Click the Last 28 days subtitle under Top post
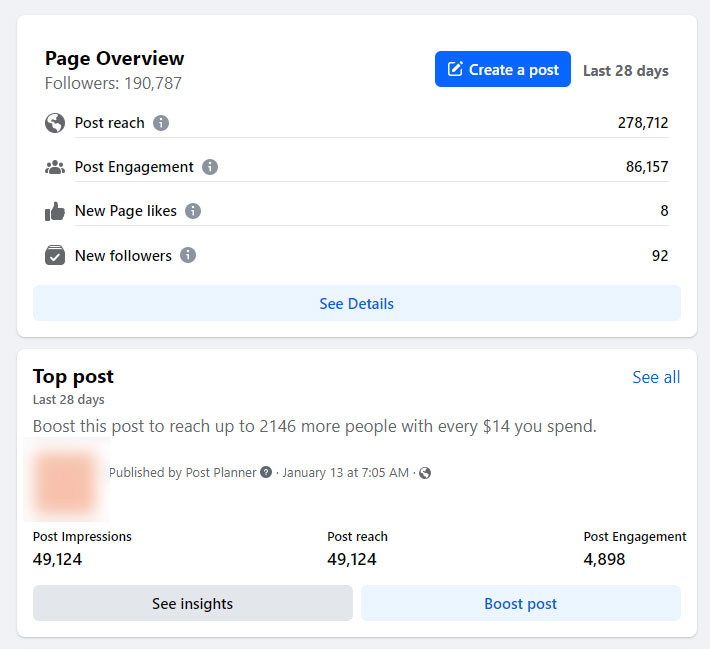Screen dimensions: 710x649 tap(69, 399)
